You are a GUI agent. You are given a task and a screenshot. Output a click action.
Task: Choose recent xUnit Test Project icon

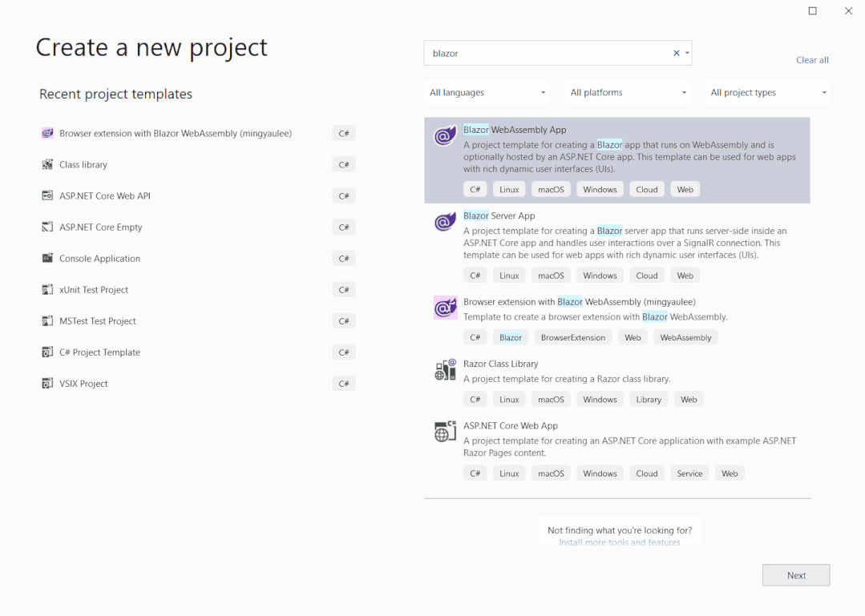tap(47, 289)
